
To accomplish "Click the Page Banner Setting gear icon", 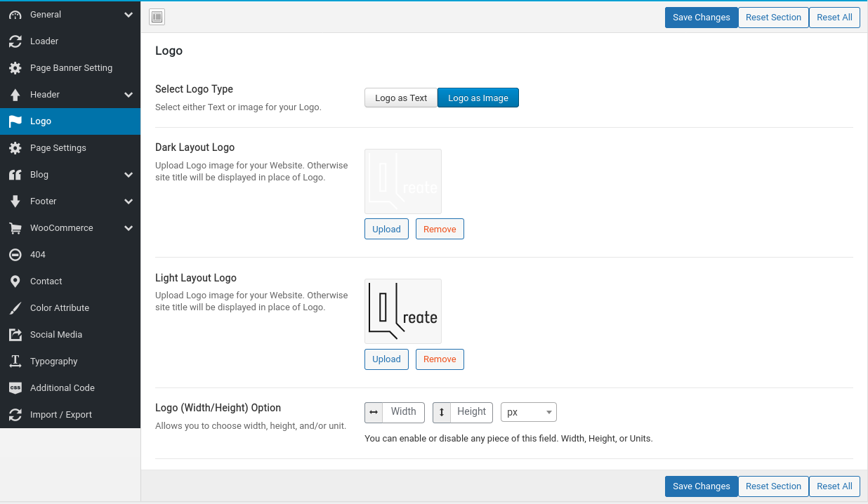I will [15, 68].
